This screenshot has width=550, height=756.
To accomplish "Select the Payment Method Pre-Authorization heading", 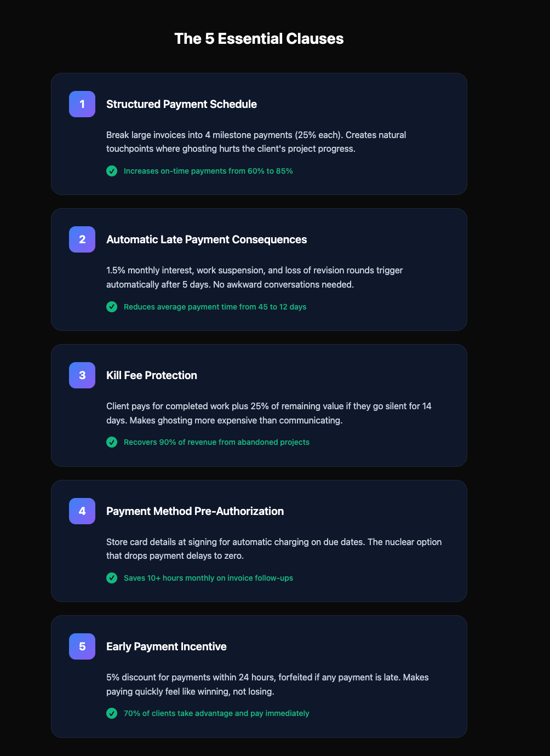I will tap(195, 511).
